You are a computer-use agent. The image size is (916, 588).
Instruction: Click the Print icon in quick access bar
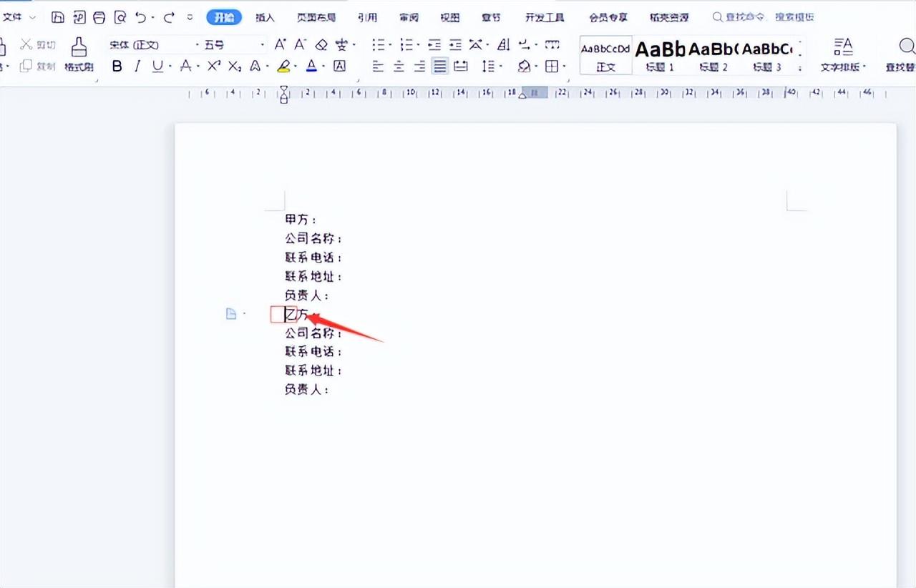click(99, 17)
